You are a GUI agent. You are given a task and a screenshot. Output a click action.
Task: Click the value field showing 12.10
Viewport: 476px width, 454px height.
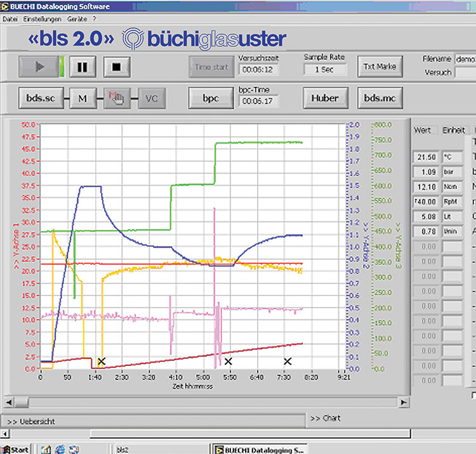(426, 187)
